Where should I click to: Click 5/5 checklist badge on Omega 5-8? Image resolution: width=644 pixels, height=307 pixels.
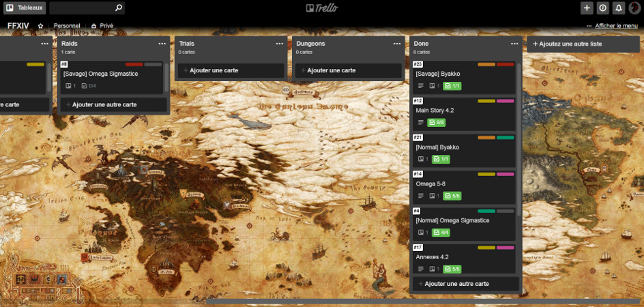tap(452, 196)
